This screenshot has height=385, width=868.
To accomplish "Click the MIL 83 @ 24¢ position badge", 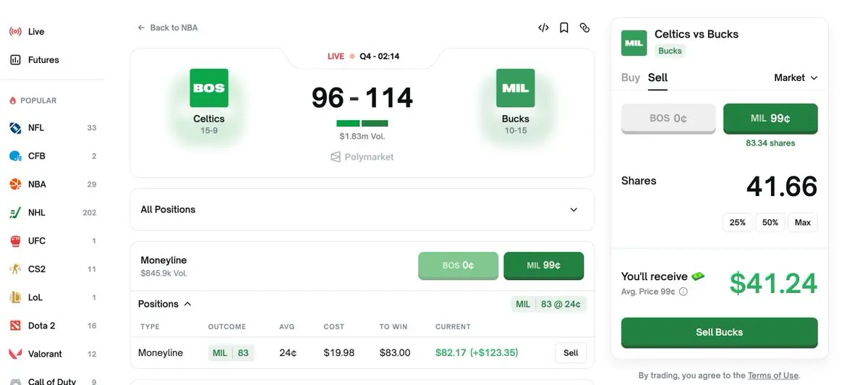I will [548, 304].
